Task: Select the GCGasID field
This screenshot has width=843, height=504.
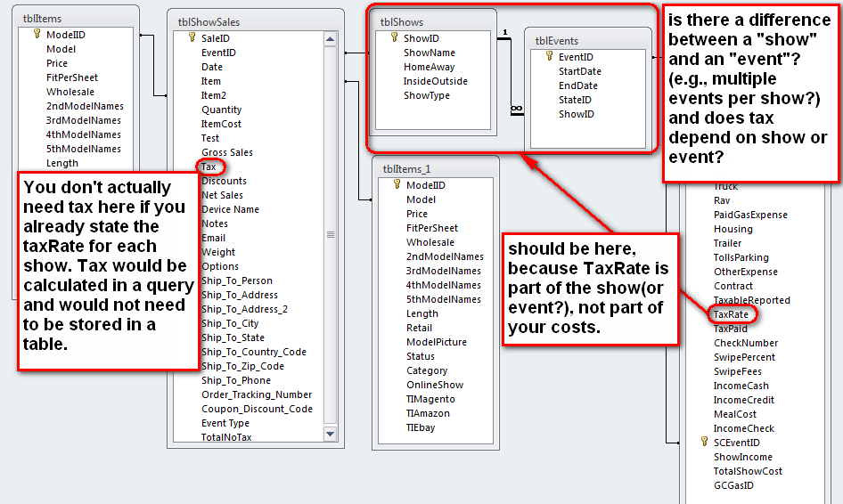Action: pos(733,485)
